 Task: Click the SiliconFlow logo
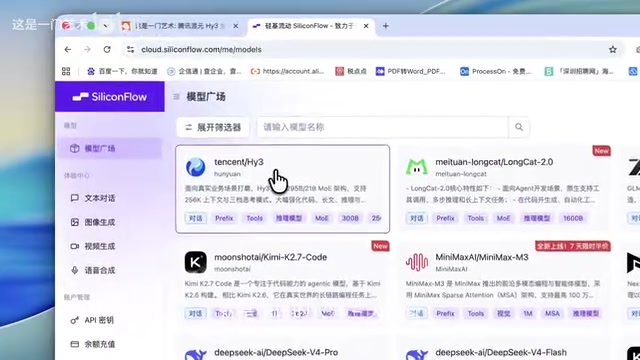(x=110, y=97)
